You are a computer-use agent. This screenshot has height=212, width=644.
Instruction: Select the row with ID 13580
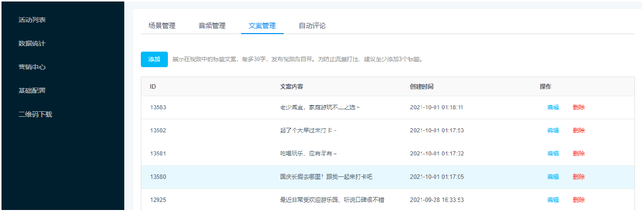coord(158,176)
